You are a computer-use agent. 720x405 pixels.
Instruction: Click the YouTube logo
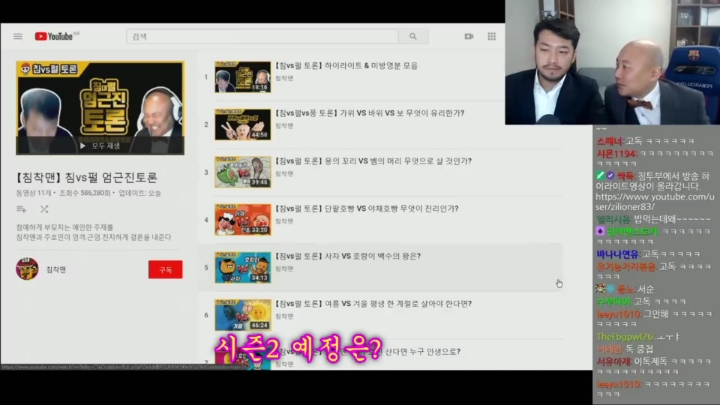click(54, 36)
